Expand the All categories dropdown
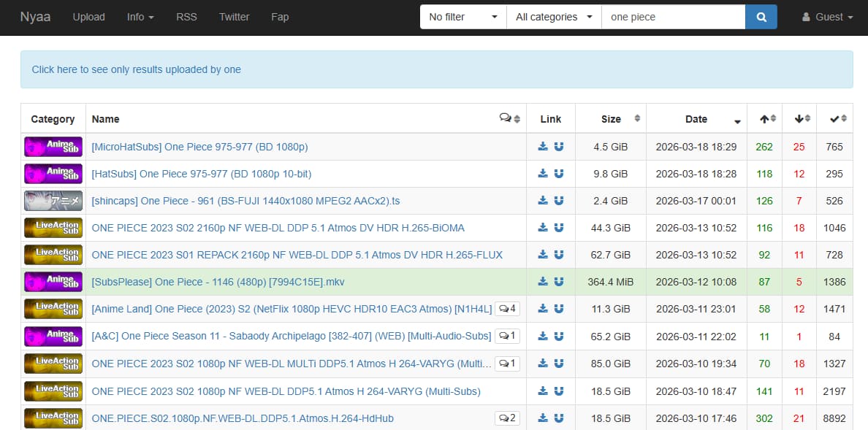Image resolution: width=868 pixels, height=430 pixels. tap(554, 17)
